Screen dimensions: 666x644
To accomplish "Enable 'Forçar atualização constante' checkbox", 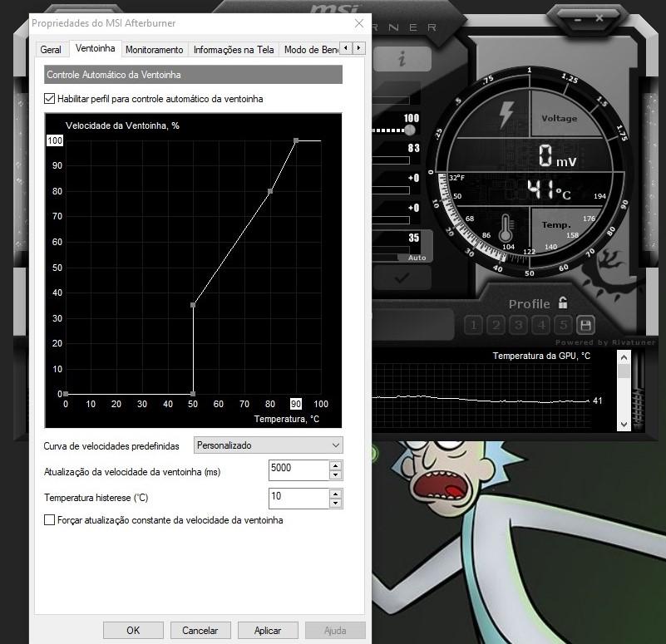I will [49, 520].
